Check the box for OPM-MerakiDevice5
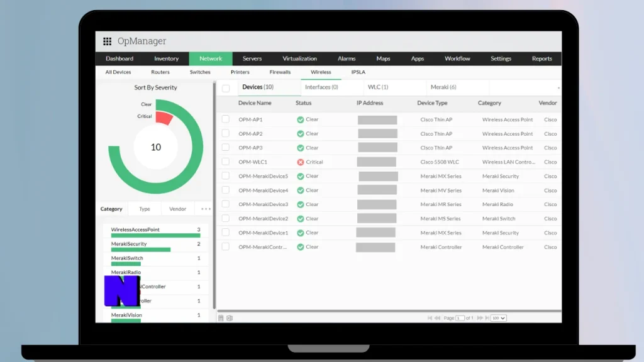 tap(226, 176)
